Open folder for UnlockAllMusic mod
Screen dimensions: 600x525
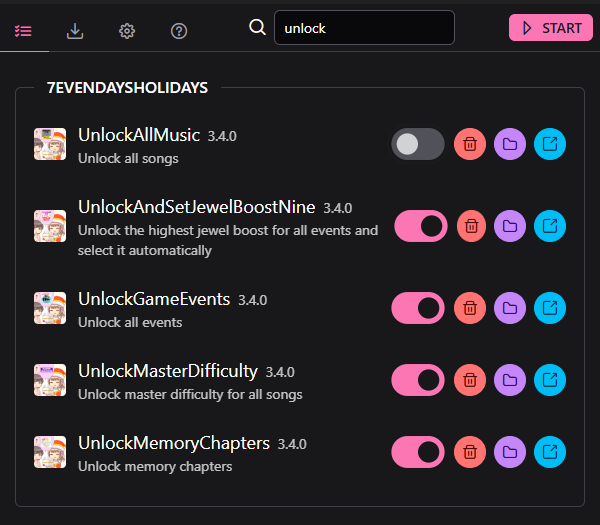510,144
